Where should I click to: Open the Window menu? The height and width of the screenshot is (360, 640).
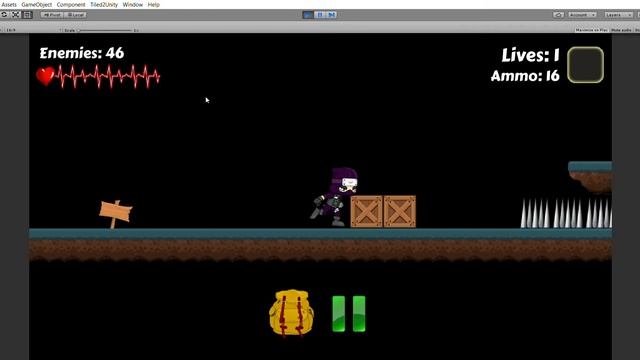click(x=133, y=4)
